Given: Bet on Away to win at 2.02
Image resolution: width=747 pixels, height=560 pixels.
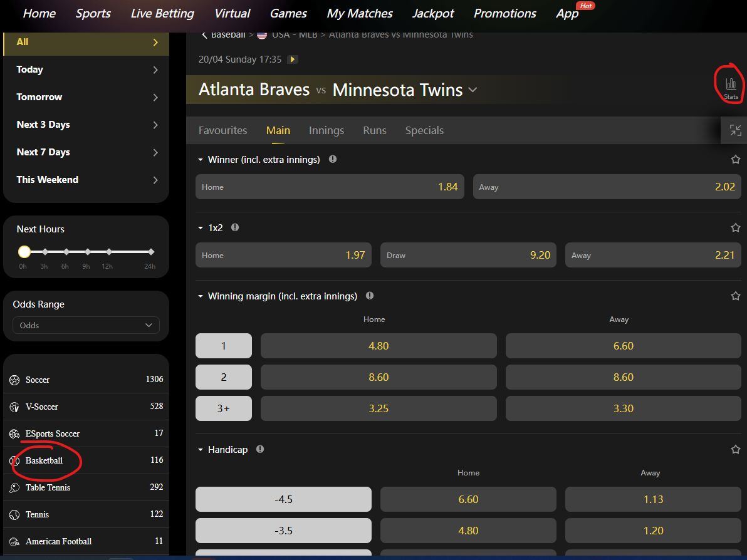Looking at the screenshot, I should coord(607,187).
